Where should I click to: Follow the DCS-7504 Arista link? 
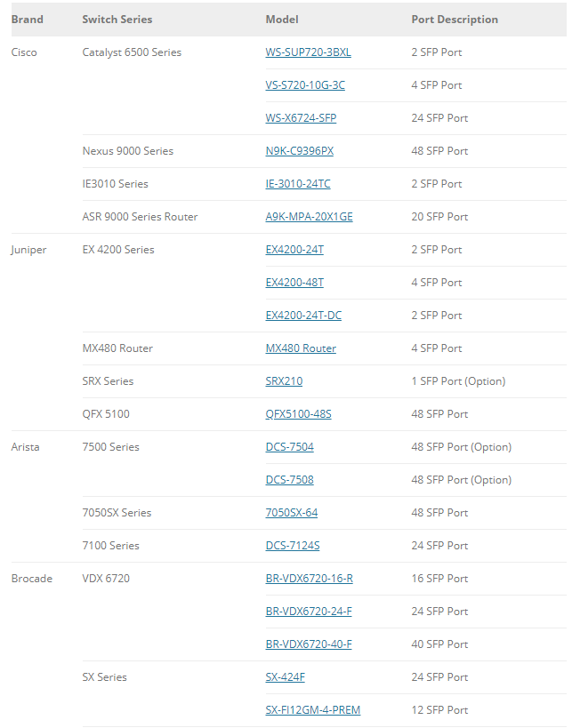click(289, 447)
